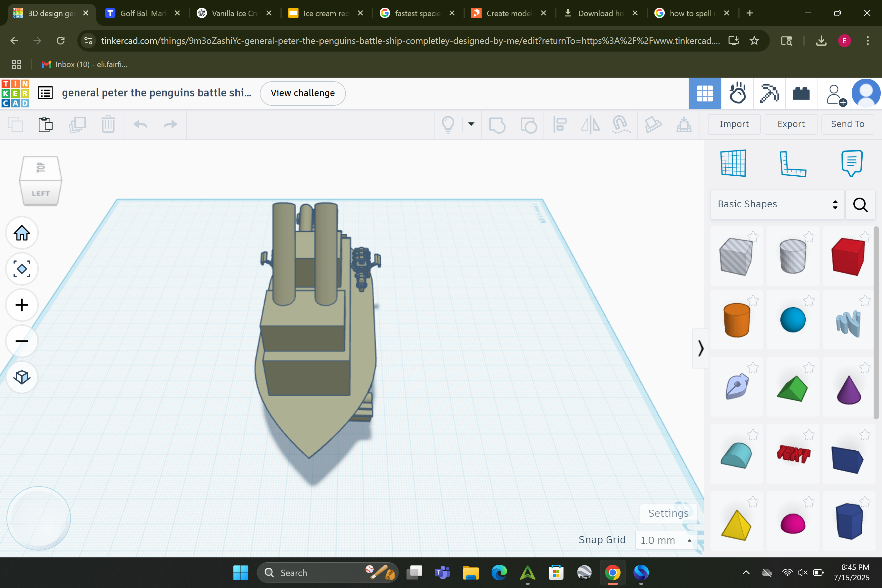This screenshot has height=588, width=882.
Task: Click the Duplicate and repeat tool
Action: point(78,124)
